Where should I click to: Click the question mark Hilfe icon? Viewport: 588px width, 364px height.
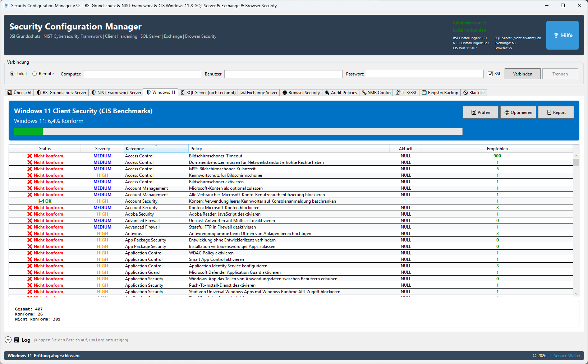click(556, 35)
